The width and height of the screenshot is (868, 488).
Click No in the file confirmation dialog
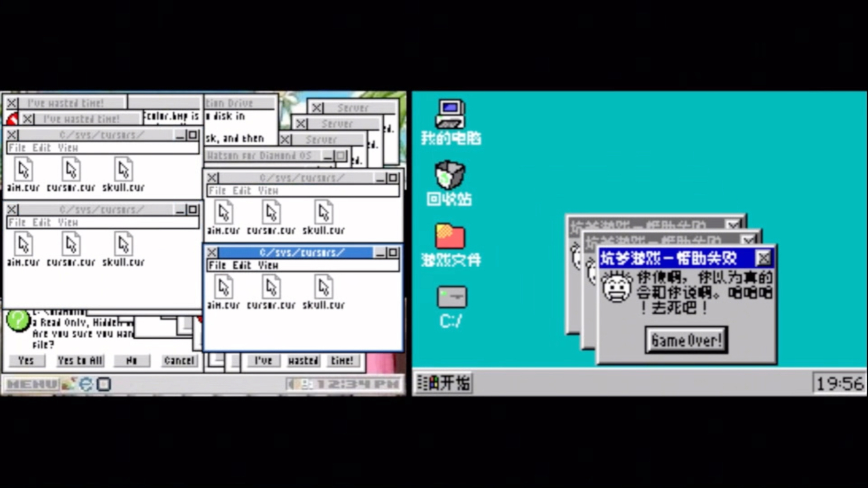[x=132, y=361]
